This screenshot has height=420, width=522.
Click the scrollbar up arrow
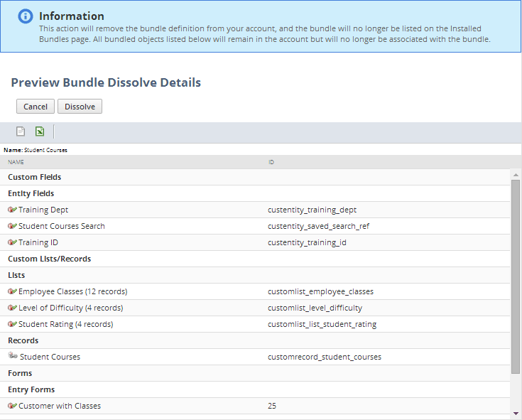[x=516, y=175]
